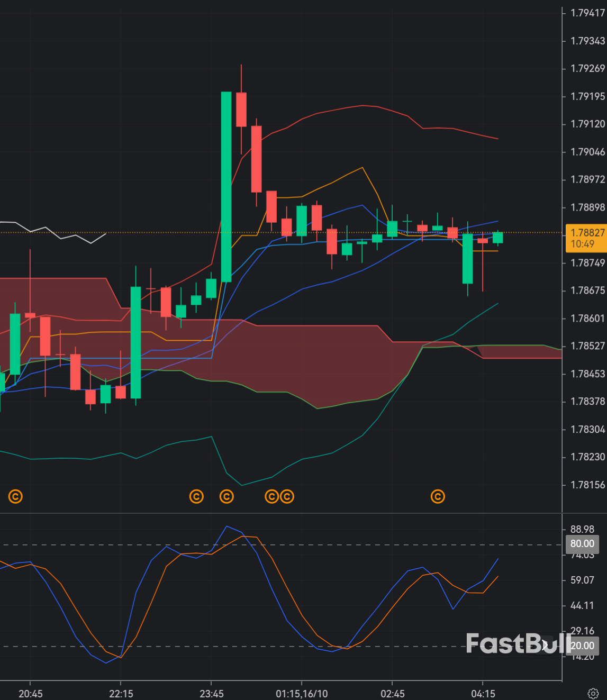
Task: Click the 22:15 time axis label
Action: 121,693
